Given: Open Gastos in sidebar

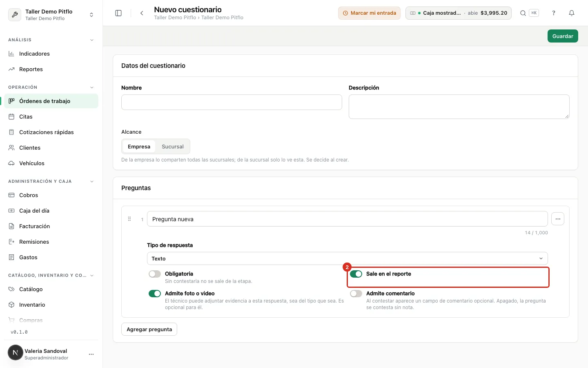Looking at the screenshot, I should [x=51, y=257].
